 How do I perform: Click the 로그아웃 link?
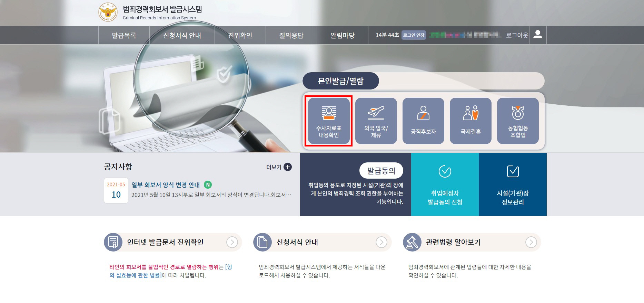[x=517, y=35]
